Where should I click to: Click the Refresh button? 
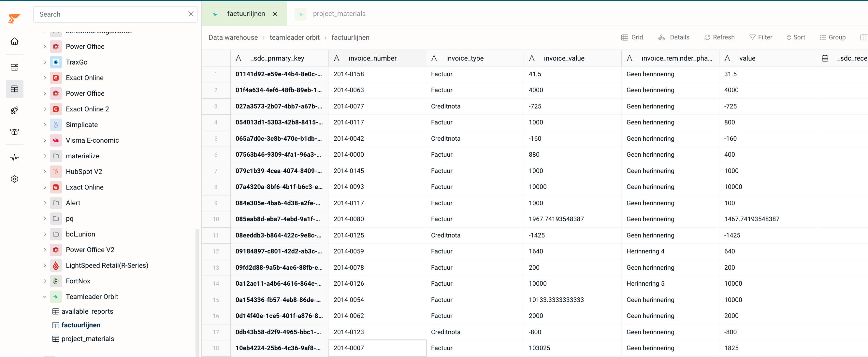click(x=719, y=37)
